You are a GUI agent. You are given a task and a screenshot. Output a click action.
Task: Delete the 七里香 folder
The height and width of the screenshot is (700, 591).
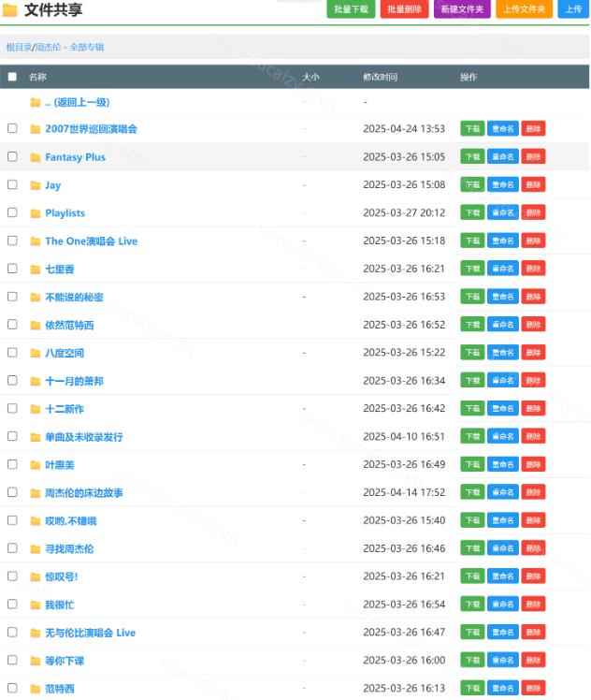coord(533,269)
